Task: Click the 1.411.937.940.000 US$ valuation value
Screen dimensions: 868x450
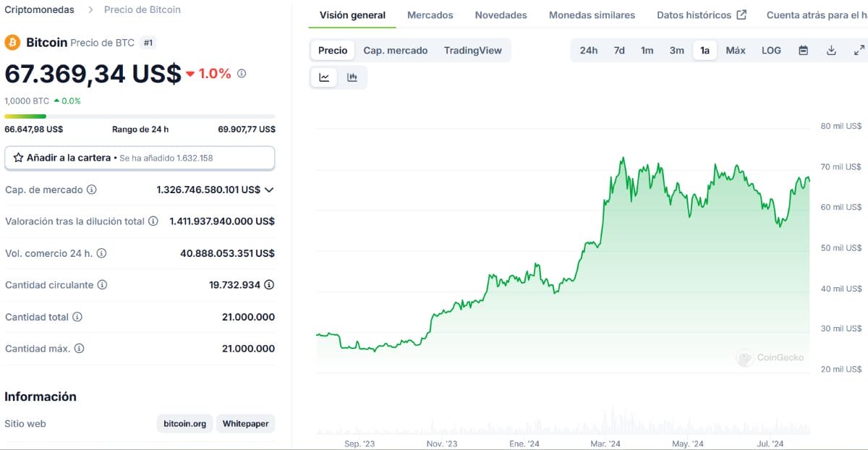Action: (222, 221)
